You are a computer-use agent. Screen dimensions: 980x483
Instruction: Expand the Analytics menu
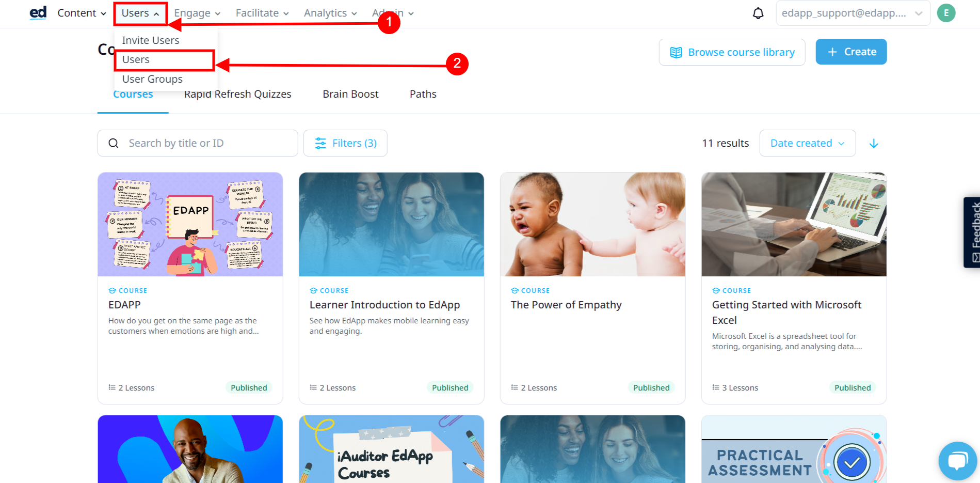(x=330, y=13)
